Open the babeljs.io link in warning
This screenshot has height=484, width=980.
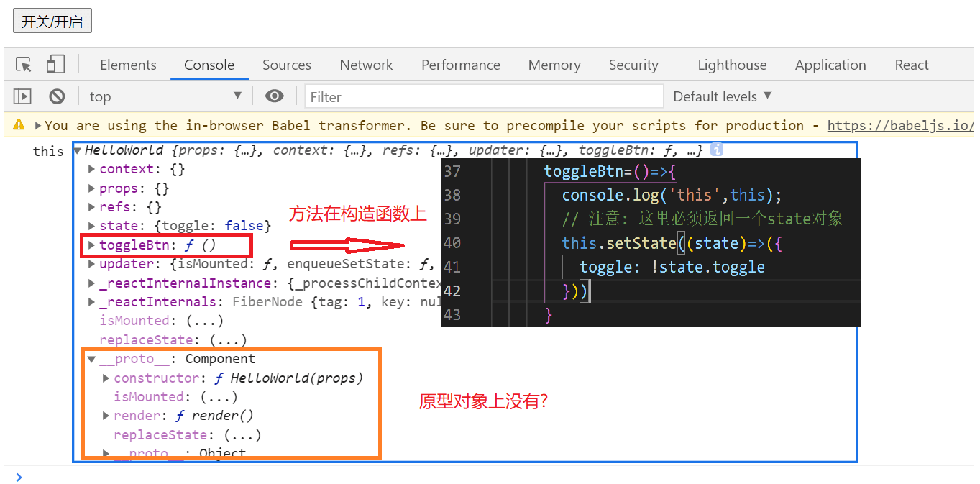coord(901,125)
